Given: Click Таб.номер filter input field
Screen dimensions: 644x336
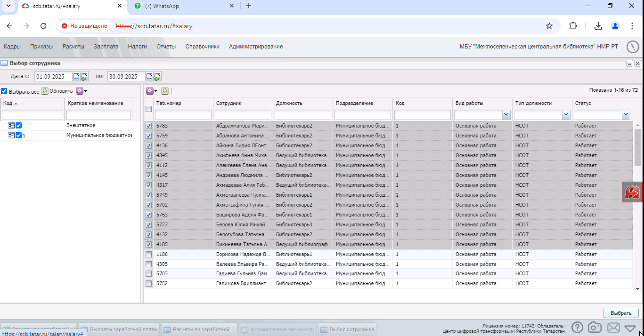Looking at the screenshot, I should [183, 115].
